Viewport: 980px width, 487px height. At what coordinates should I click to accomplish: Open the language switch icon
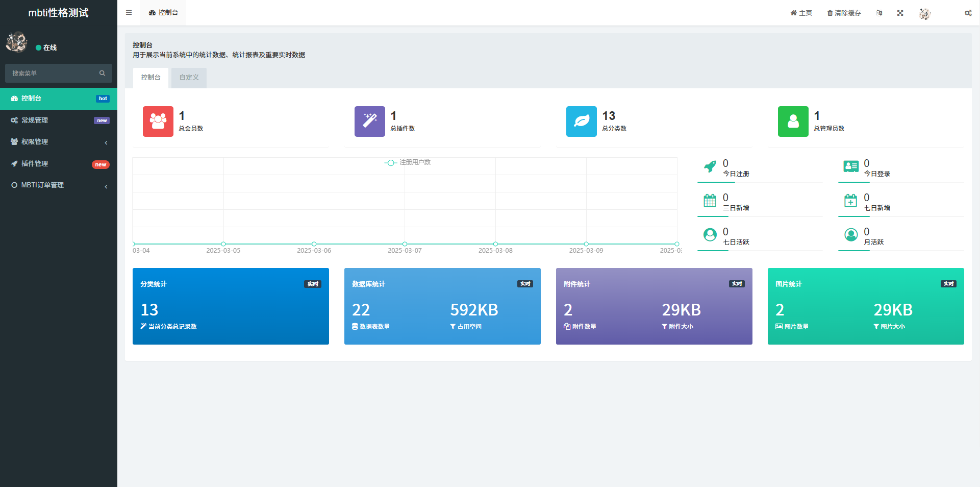click(879, 13)
